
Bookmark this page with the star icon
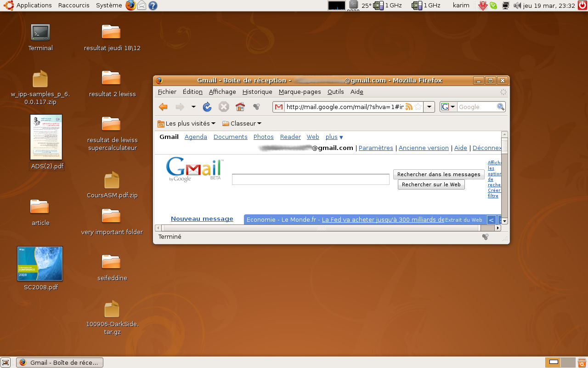coord(418,107)
